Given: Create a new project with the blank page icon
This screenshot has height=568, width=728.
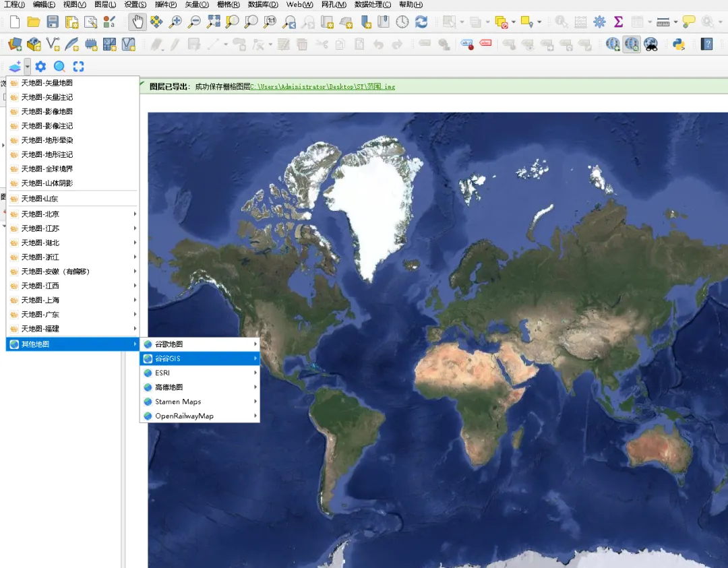Looking at the screenshot, I should tap(15, 22).
